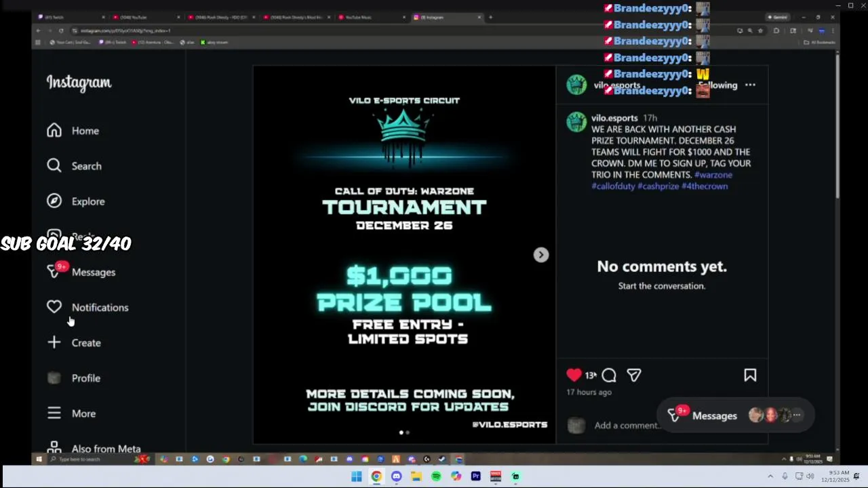Click vilo.esports avatar beside caption
This screenshot has height=488, width=868.
(x=576, y=122)
